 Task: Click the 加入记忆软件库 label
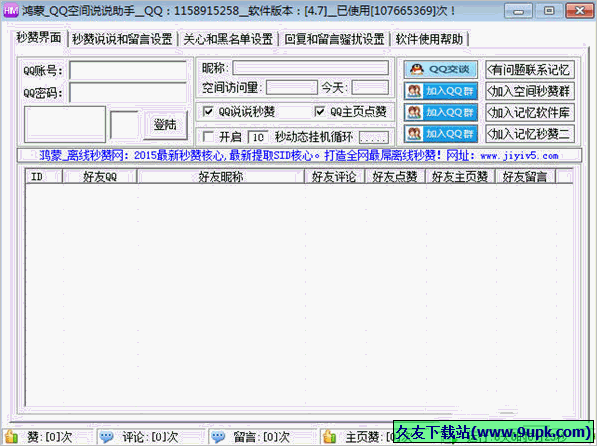pyautogui.click(x=530, y=112)
